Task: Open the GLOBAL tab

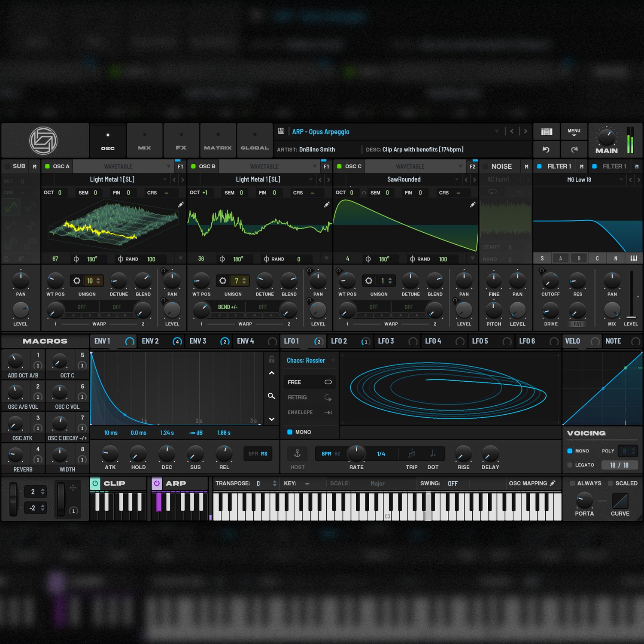Action: pyautogui.click(x=255, y=140)
